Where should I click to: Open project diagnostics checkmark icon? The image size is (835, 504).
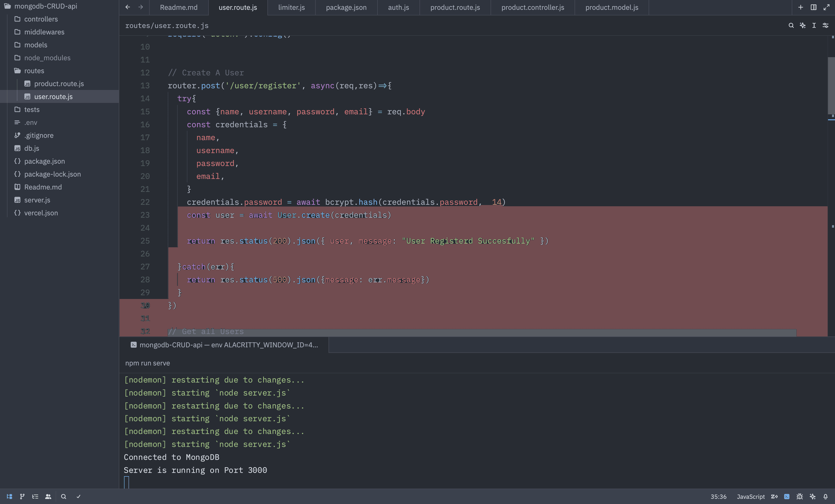pos(79,497)
